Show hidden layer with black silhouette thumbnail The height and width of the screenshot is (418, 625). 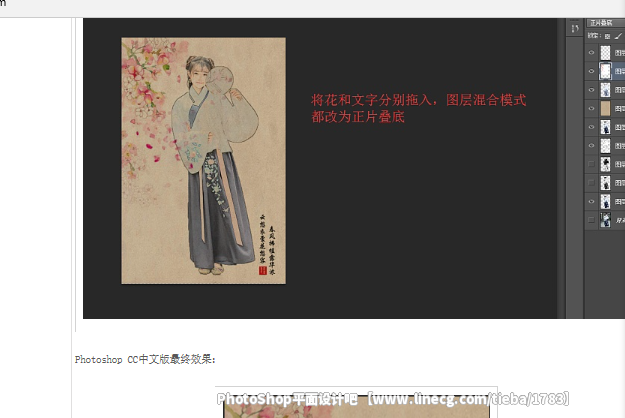click(x=592, y=164)
